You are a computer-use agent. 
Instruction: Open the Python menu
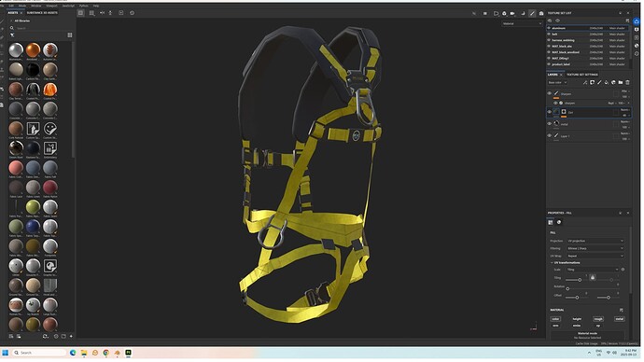click(x=84, y=6)
